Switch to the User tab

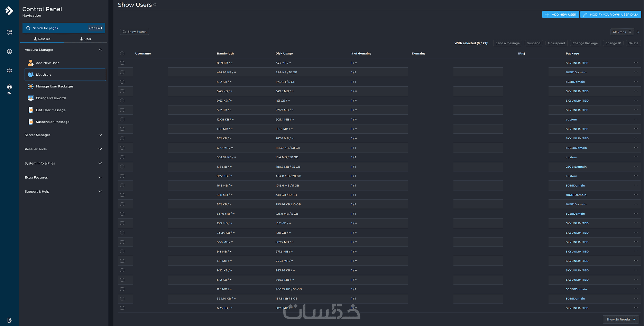(85, 39)
